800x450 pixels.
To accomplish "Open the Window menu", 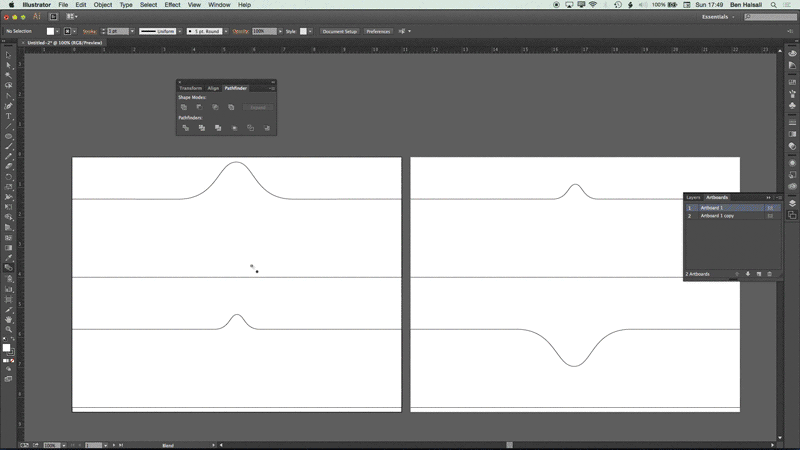I will point(219,5).
